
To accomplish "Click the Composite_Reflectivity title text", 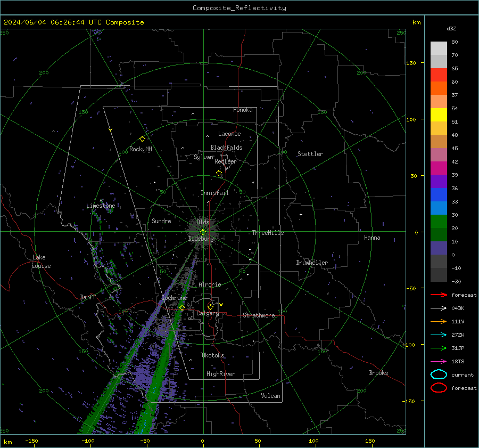I will (240, 8).
